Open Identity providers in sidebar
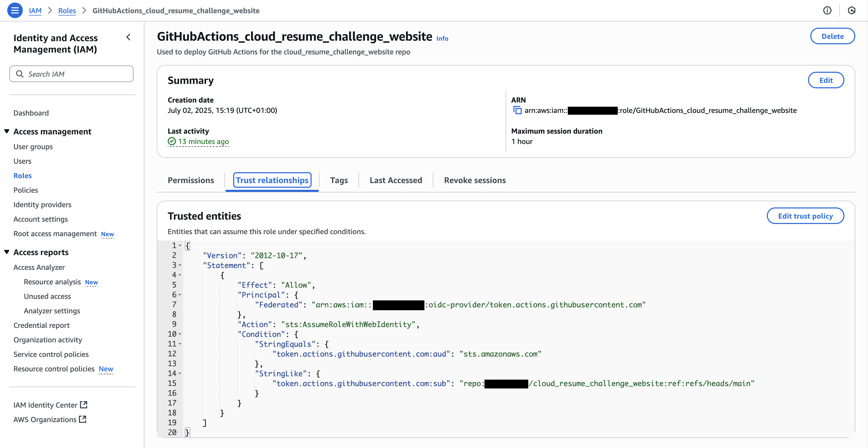868x448 pixels. pyautogui.click(x=42, y=205)
